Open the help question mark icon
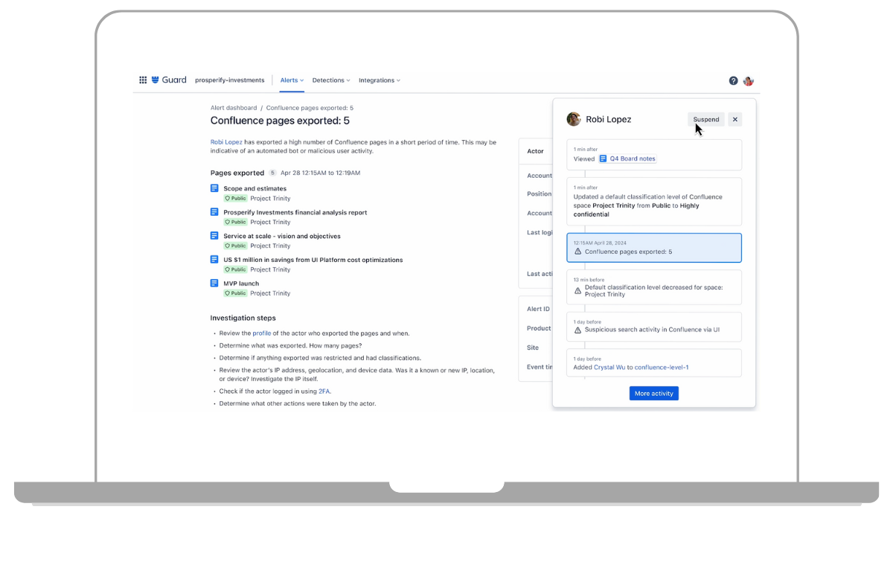The width and height of the screenshot is (893, 588). (x=733, y=80)
